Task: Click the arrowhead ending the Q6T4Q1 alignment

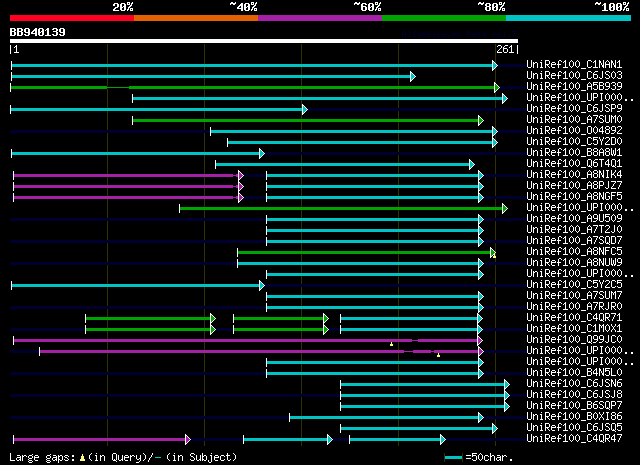Action: click(x=471, y=165)
